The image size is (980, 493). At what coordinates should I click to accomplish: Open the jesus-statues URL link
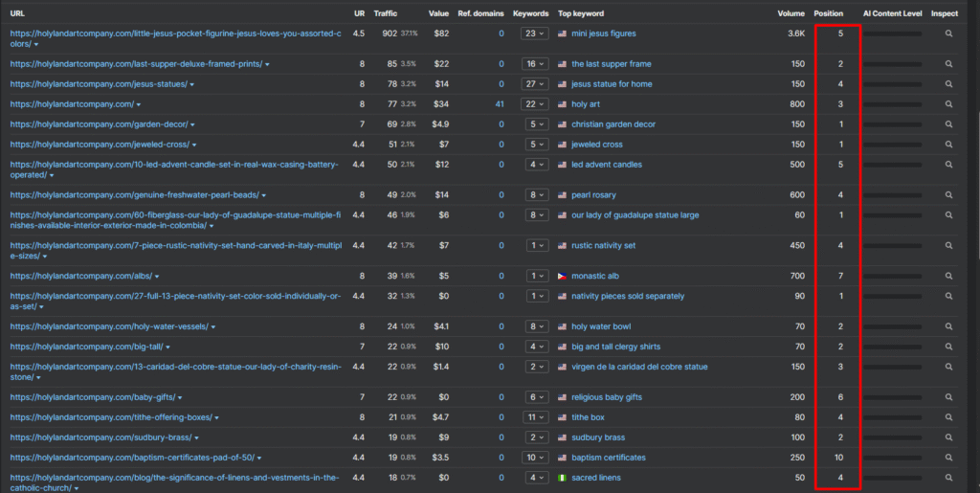(x=99, y=84)
